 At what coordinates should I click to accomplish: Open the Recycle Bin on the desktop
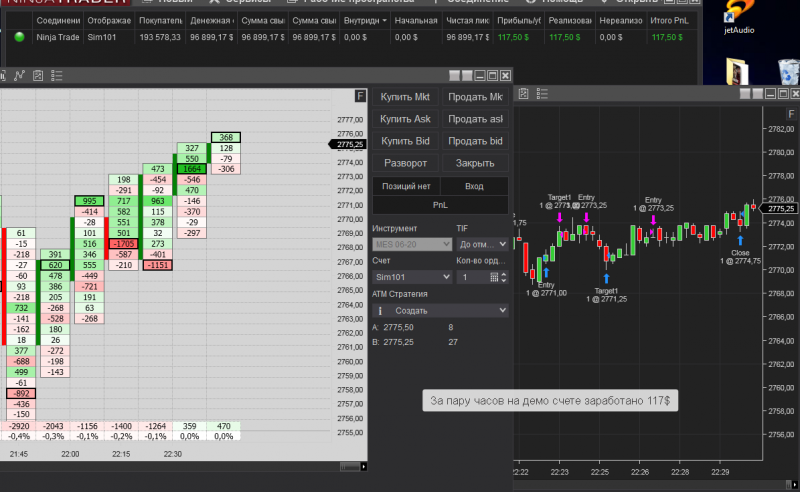[x=789, y=71]
